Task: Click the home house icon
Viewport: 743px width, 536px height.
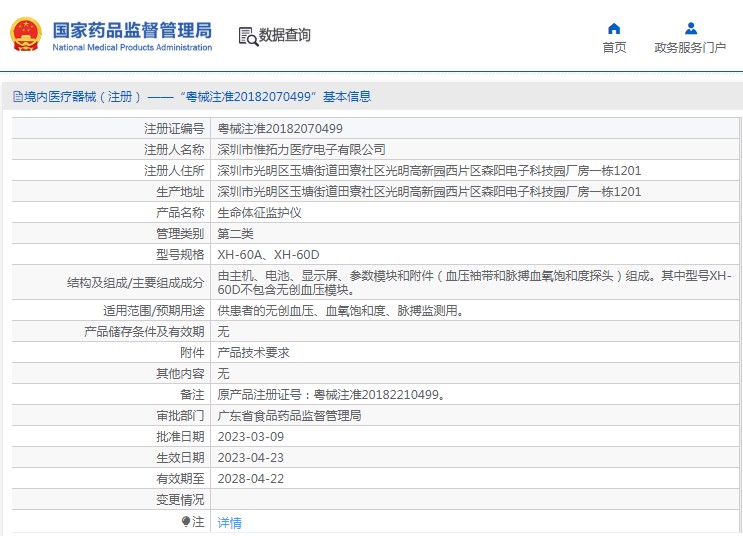Action: click(x=614, y=28)
